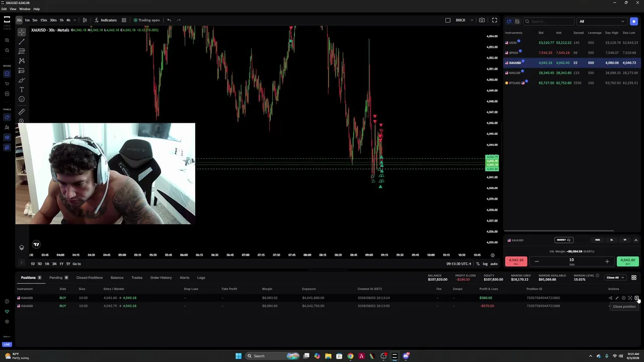Image resolution: width=644 pixels, height=362 pixels.
Task: Edit the first XAUUSD position
Action: pos(617,298)
